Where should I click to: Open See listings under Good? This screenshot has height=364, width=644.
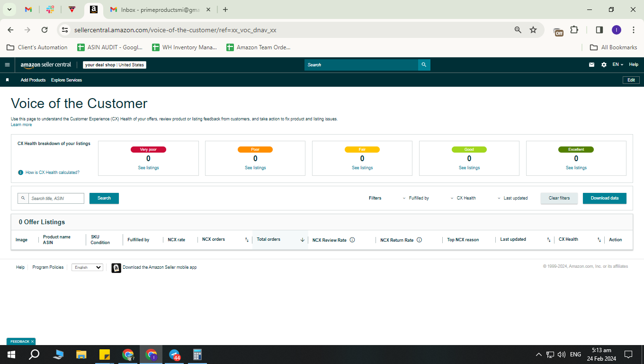[469, 168]
